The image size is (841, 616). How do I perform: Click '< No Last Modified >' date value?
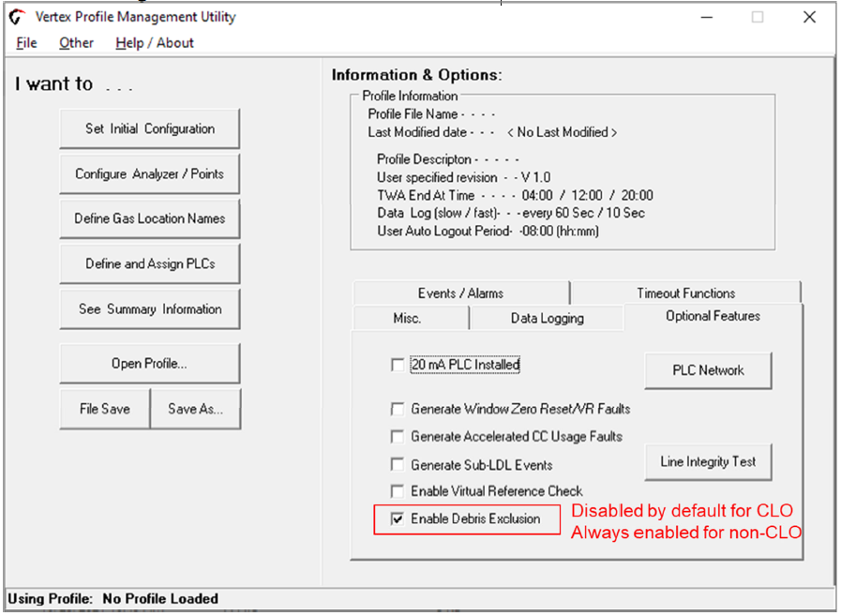pos(563,132)
